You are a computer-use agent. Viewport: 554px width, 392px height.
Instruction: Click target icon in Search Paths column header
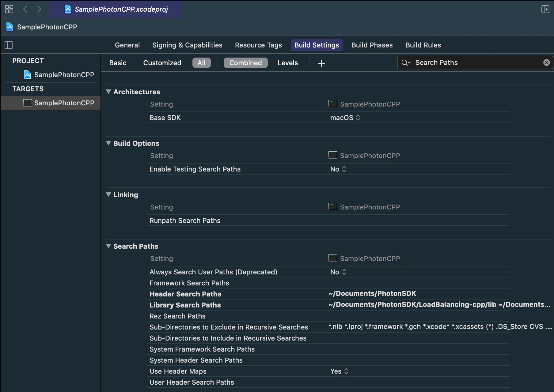333,258
